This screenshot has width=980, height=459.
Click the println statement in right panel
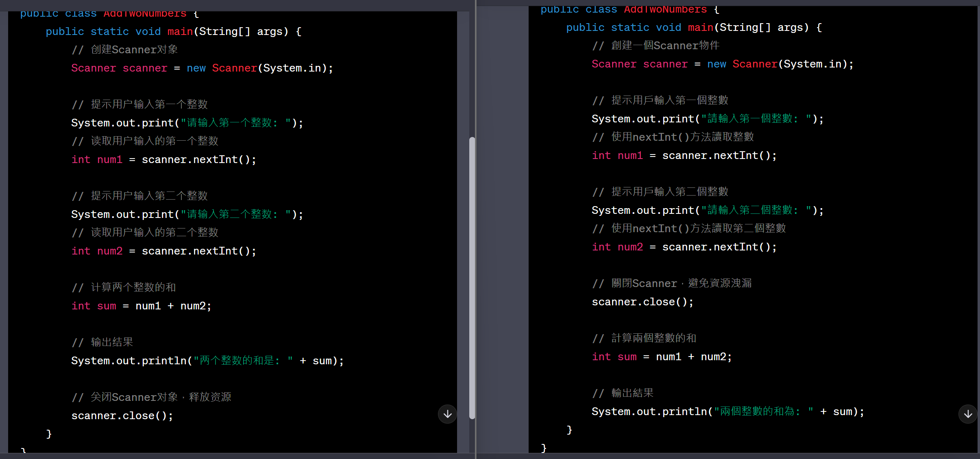pyautogui.click(x=728, y=412)
